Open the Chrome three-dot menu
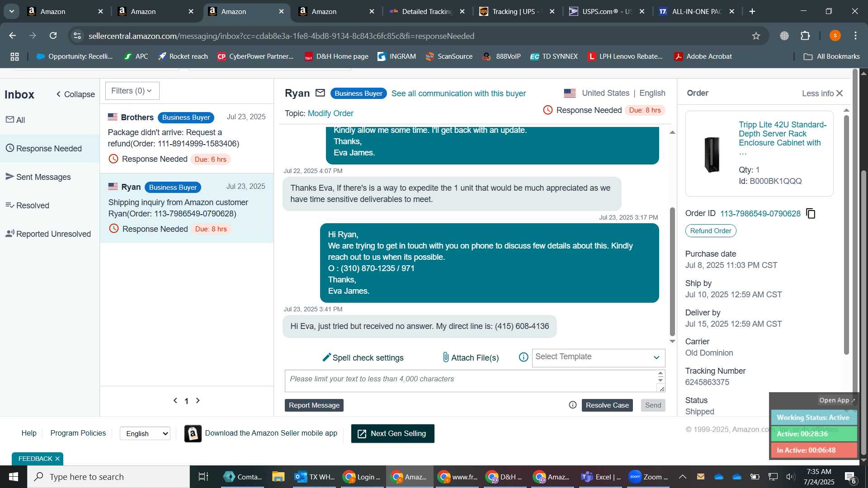The image size is (868, 488). pos(856,36)
